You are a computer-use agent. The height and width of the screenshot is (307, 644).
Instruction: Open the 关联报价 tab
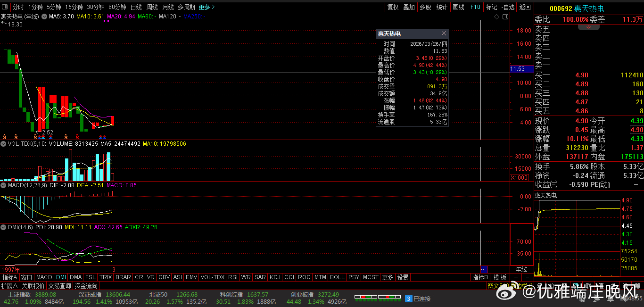coord(33,286)
